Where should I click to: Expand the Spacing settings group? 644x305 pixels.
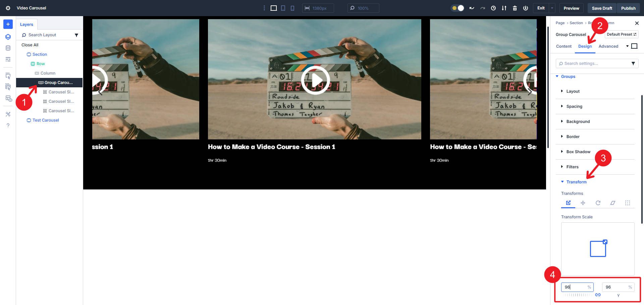(574, 106)
